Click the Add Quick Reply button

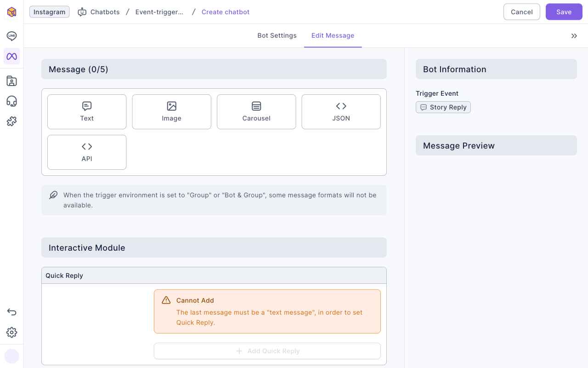[x=267, y=351]
